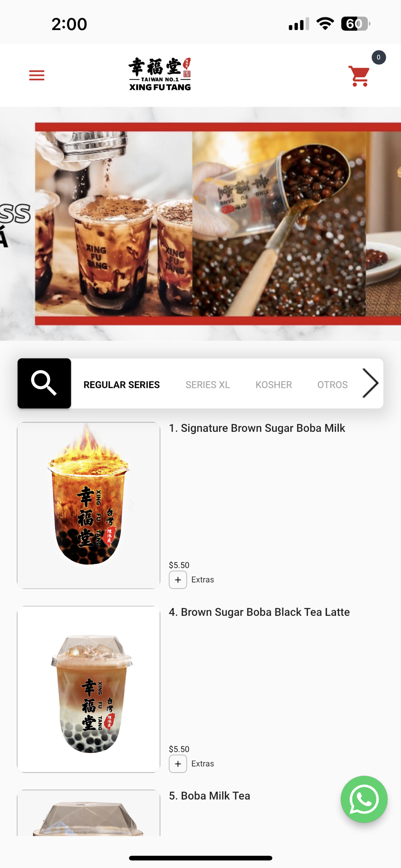401x868 pixels.
Task: Open the Brown Sugar Boba Black Tea Latte title
Action: (x=259, y=612)
